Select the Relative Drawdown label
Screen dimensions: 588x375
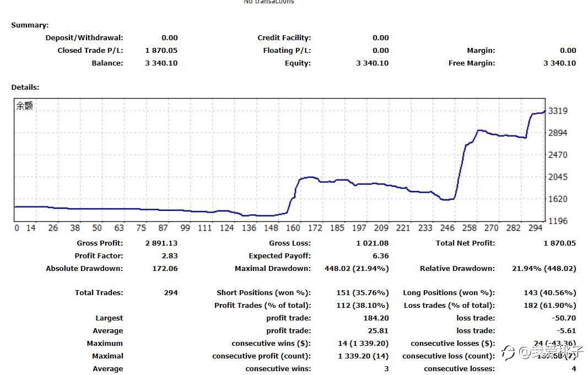click(457, 269)
